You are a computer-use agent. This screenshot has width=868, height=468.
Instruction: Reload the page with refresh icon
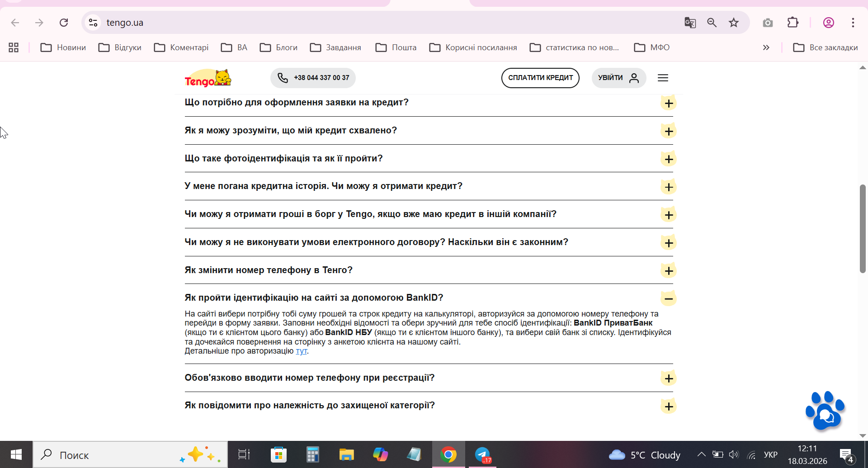(64, 23)
